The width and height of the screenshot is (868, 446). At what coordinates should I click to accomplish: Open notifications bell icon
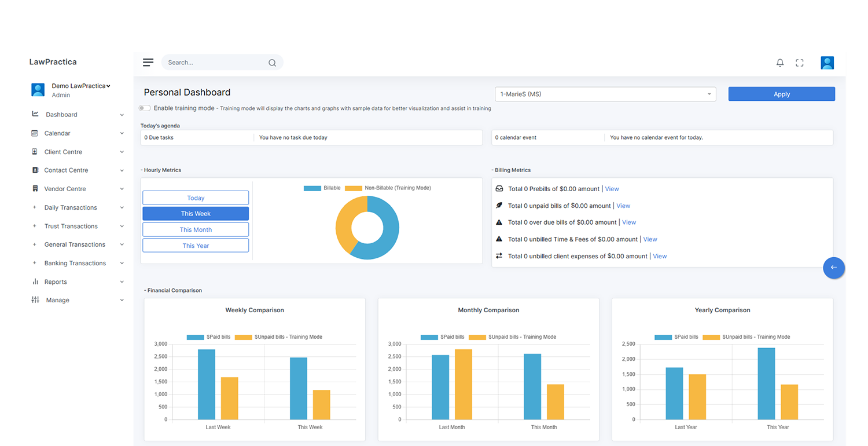pos(780,63)
